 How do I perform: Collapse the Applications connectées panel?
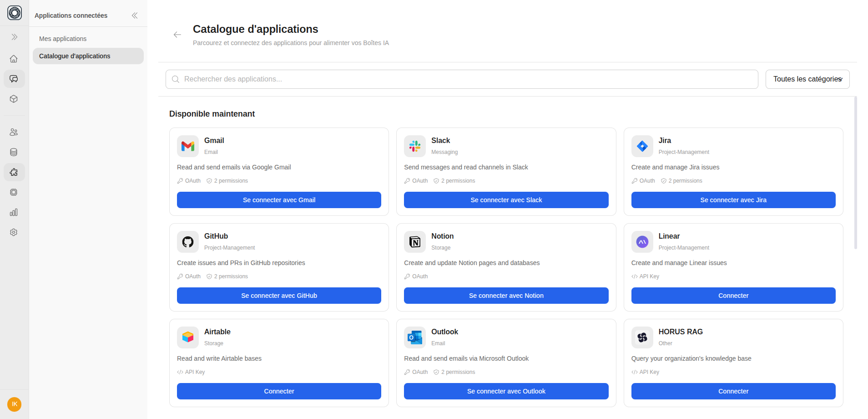coord(135,15)
